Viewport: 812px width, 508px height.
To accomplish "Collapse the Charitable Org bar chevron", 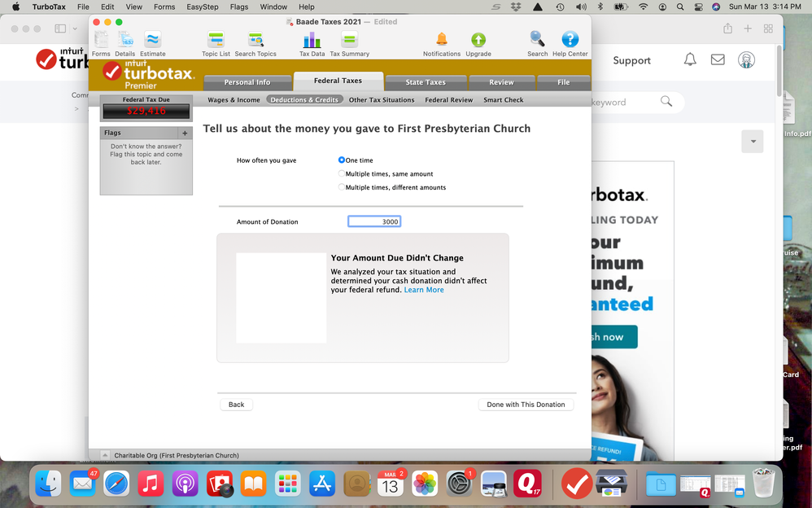I will pos(105,455).
